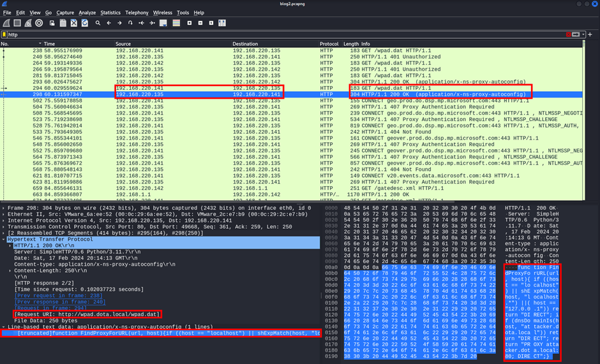The width and height of the screenshot is (600, 364).
Task: Jump to the first packet
Action: coord(141,23)
